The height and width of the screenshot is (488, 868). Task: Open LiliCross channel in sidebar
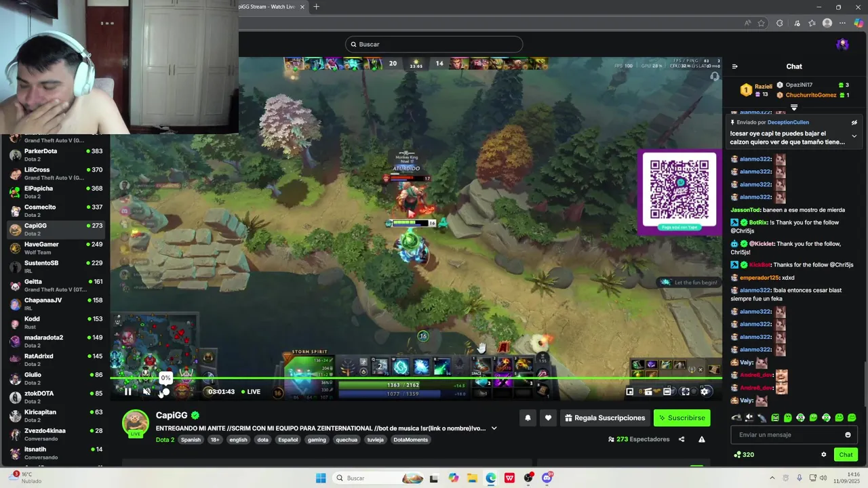(x=55, y=174)
